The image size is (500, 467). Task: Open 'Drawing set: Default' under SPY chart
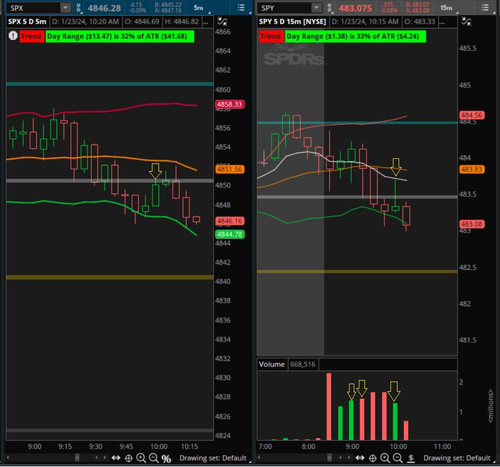tap(457, 458)
